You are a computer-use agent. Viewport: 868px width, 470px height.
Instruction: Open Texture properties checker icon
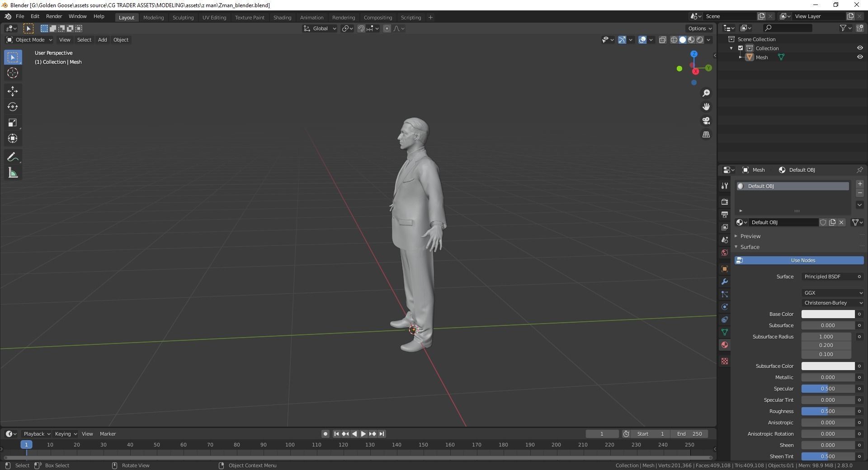[x=725, y=361]
